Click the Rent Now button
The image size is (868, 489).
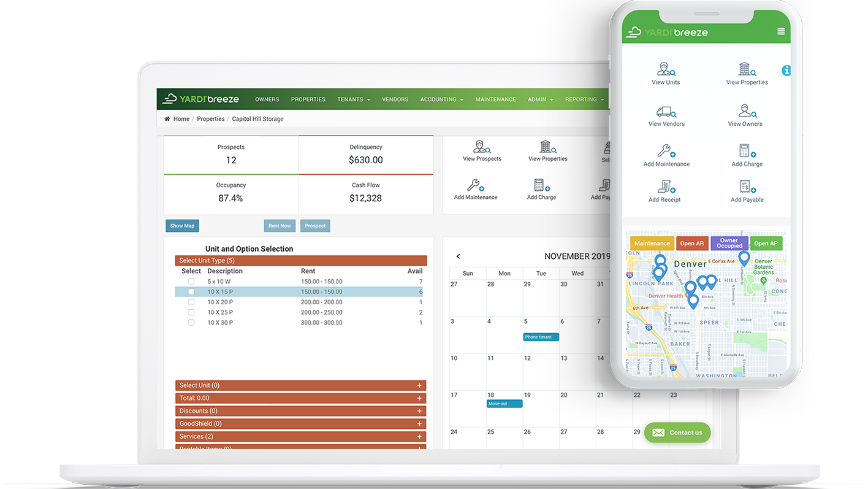click(x=280, y=226)
